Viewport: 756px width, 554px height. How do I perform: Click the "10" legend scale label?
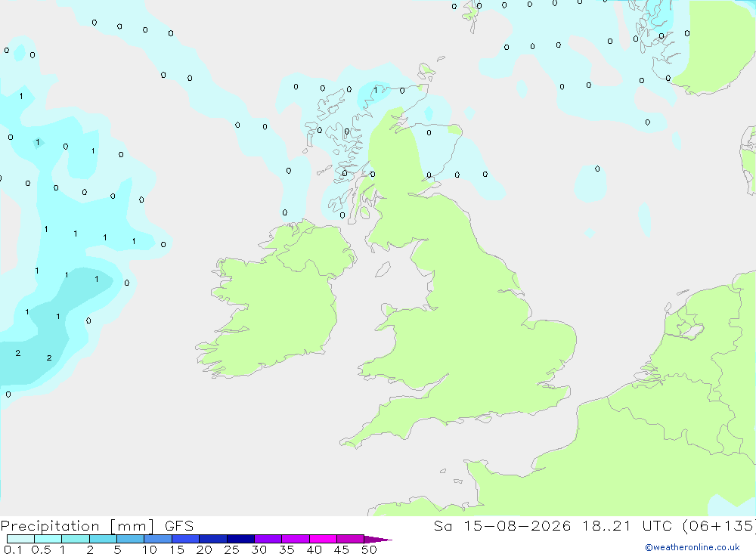click(150, 549)
